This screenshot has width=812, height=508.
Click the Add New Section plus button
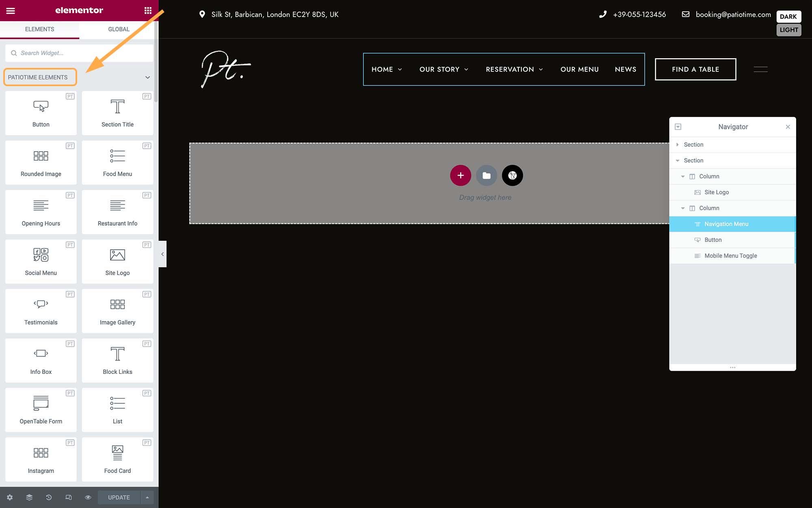(x=460, y=175)
